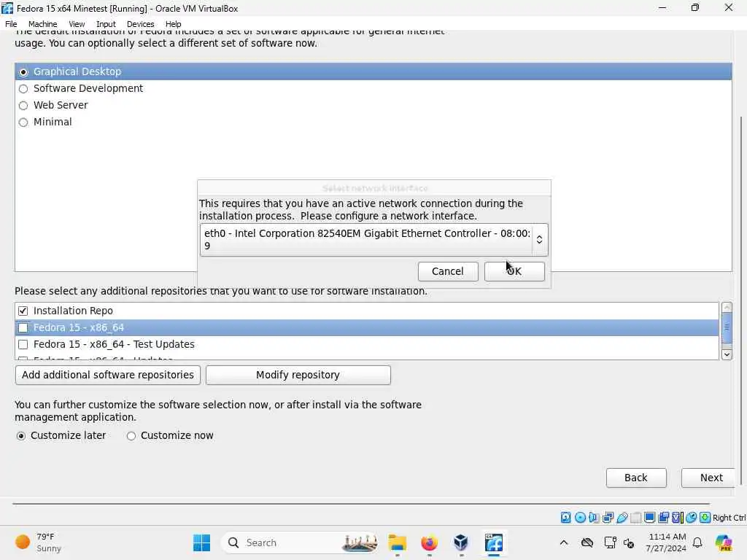Click the recording status icon

point(663,518)
